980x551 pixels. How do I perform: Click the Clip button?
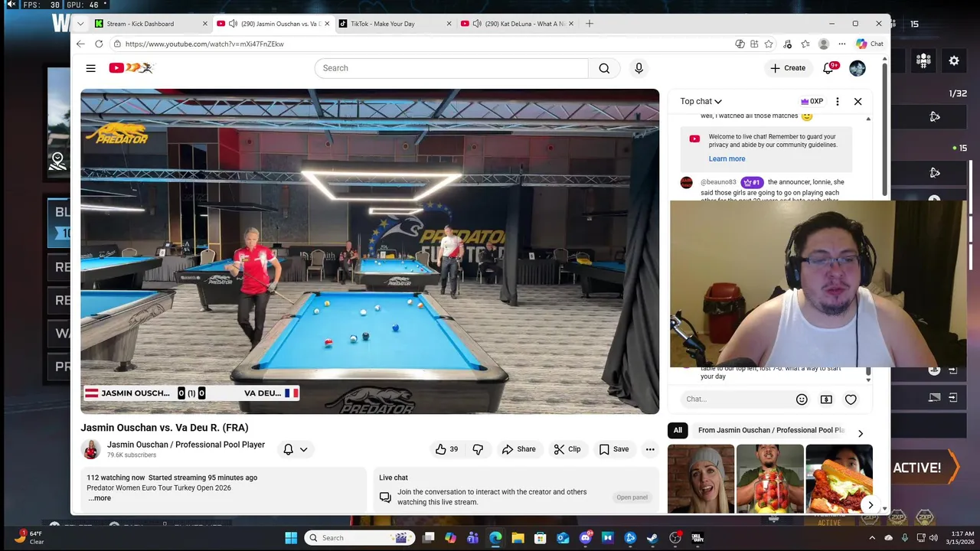(x=567, y=449)
